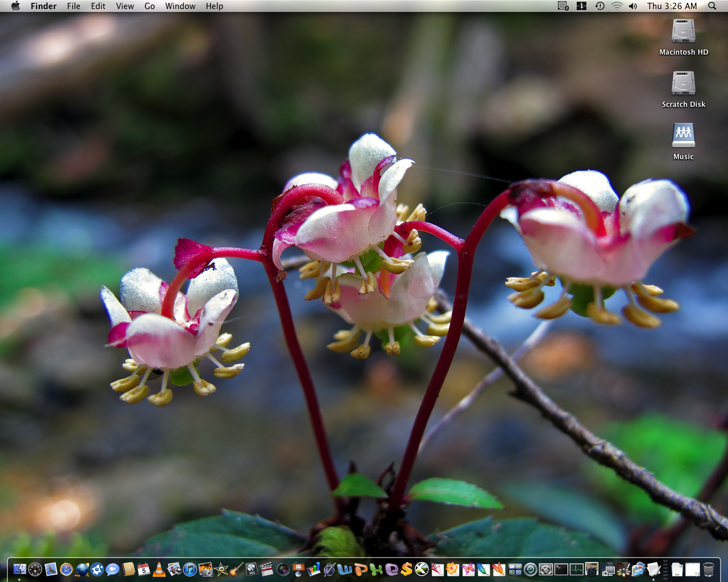This screenshot has height=582, width=728.
Task: Launch Terminal icon in Dock
Action: [561, 569]
